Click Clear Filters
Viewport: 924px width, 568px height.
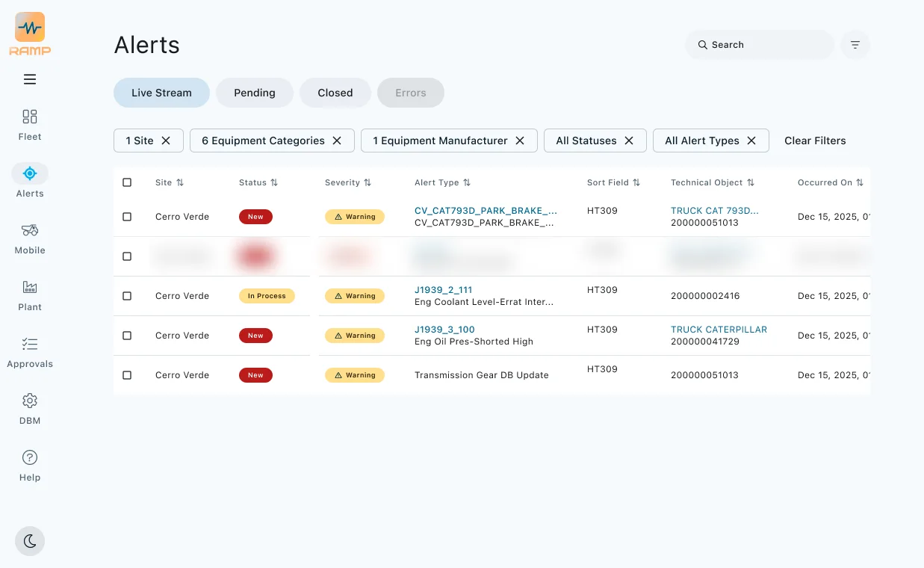click(815, 141)
